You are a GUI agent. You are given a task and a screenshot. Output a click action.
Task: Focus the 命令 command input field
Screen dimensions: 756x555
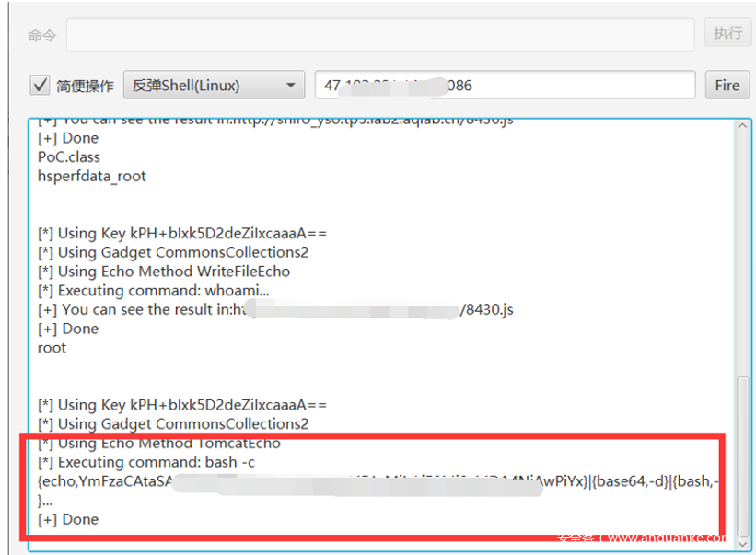tap(379, 34)
